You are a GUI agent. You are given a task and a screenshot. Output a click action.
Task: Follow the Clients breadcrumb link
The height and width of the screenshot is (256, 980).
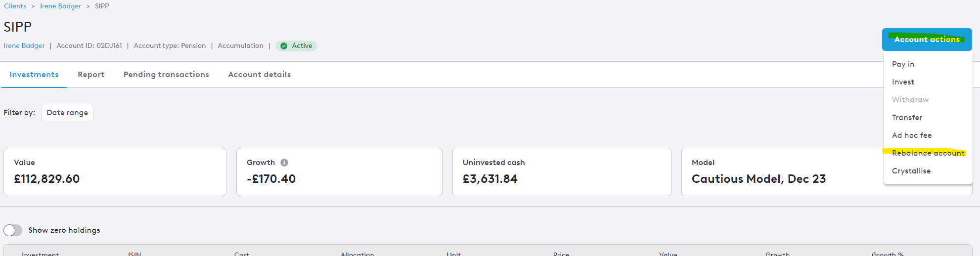[15, 6]
